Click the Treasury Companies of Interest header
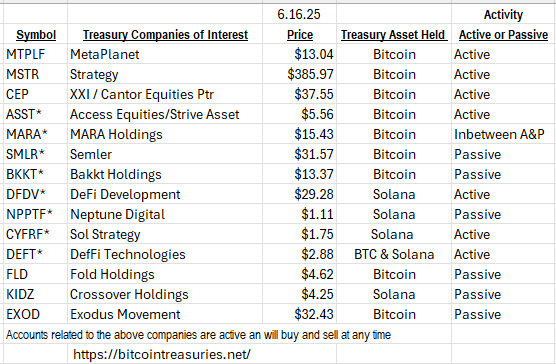556x364 pixels. pyautogui.click(x=165, y=35)
